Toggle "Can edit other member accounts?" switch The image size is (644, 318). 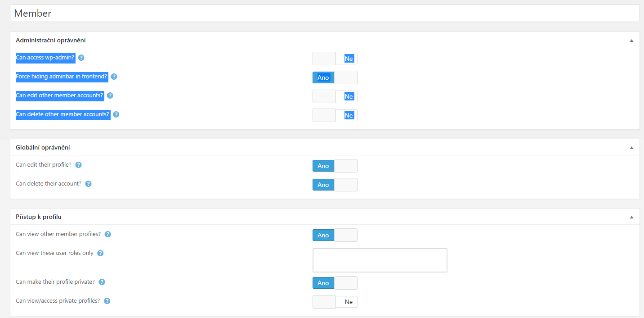335,96
